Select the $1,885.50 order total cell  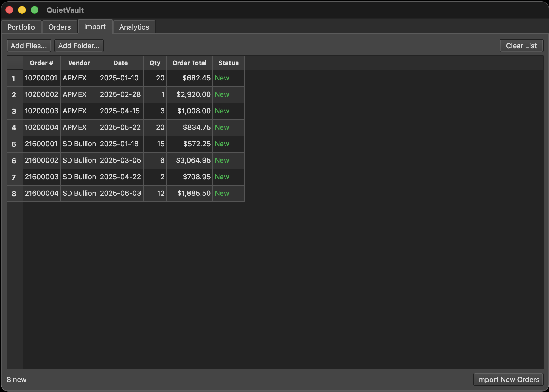190,194
